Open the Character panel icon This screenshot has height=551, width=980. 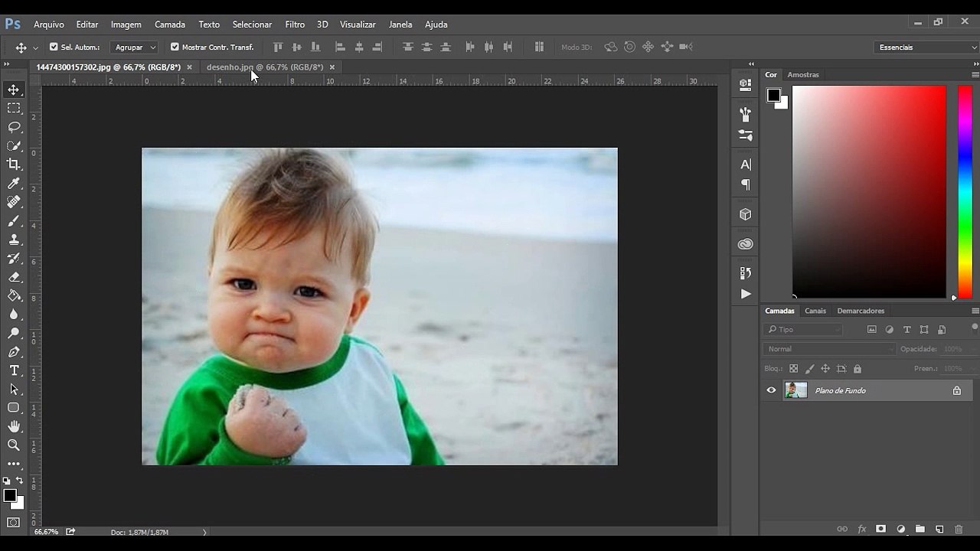pyautogui.click(x=746, y=164)
